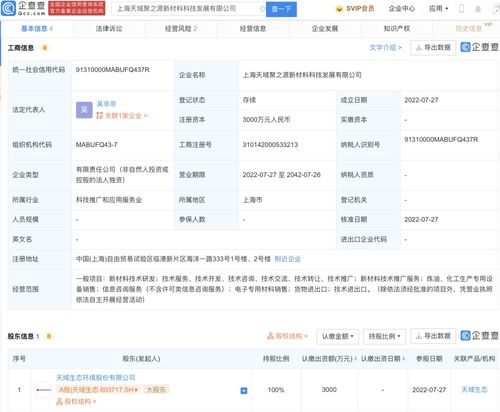This screenshot has height=412, width=500.
Task: Open the Qcc.com logo homepage
Action: tap(23, 8)
